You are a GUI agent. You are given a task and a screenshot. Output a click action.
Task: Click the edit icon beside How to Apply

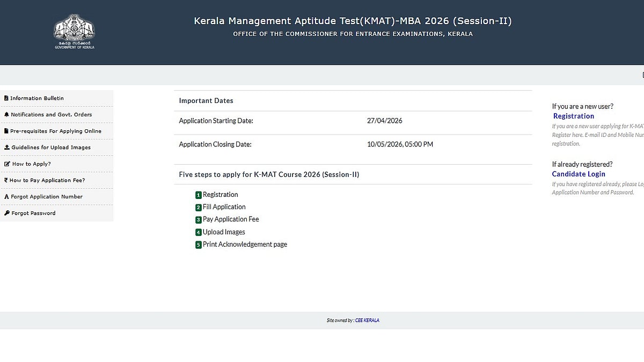click(x=7, y=164)
